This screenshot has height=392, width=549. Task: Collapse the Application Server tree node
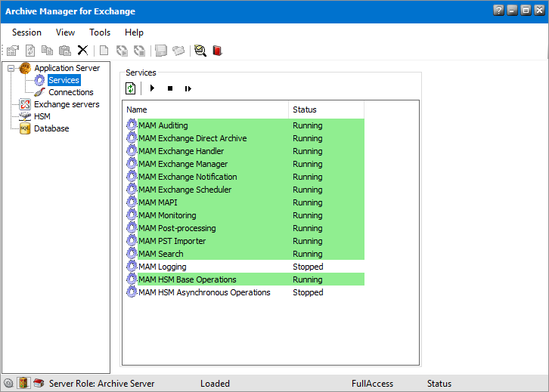tap(11, 68)
